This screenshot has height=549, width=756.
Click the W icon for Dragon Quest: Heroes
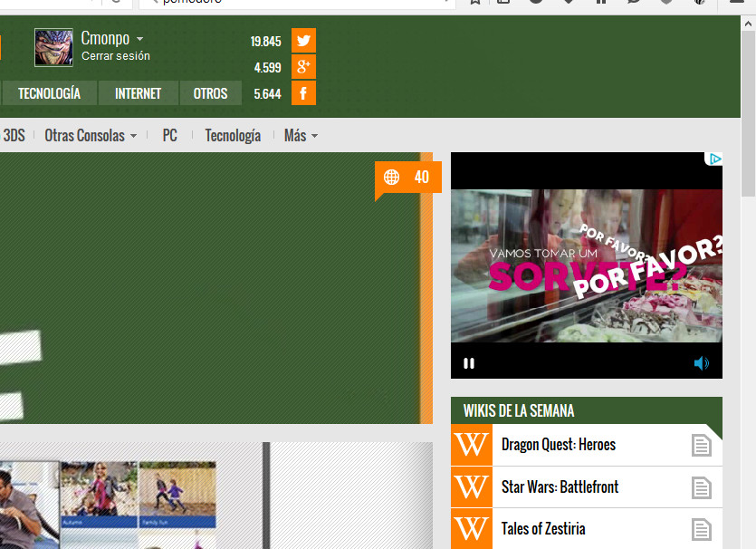coord(472,445)
